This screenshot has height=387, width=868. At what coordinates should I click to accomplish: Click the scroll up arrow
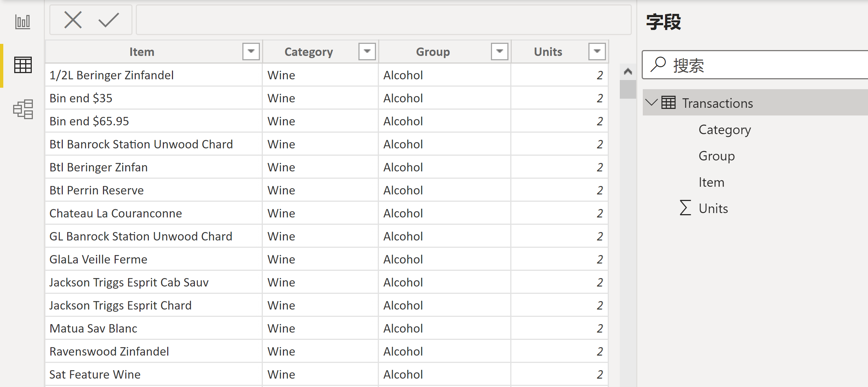[x=628, y=71]
